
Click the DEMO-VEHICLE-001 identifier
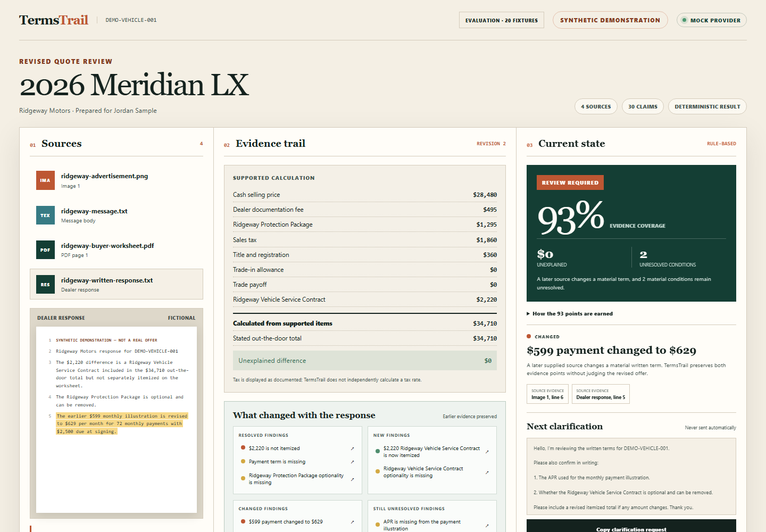pyautogui.click(x=131, y=20)
